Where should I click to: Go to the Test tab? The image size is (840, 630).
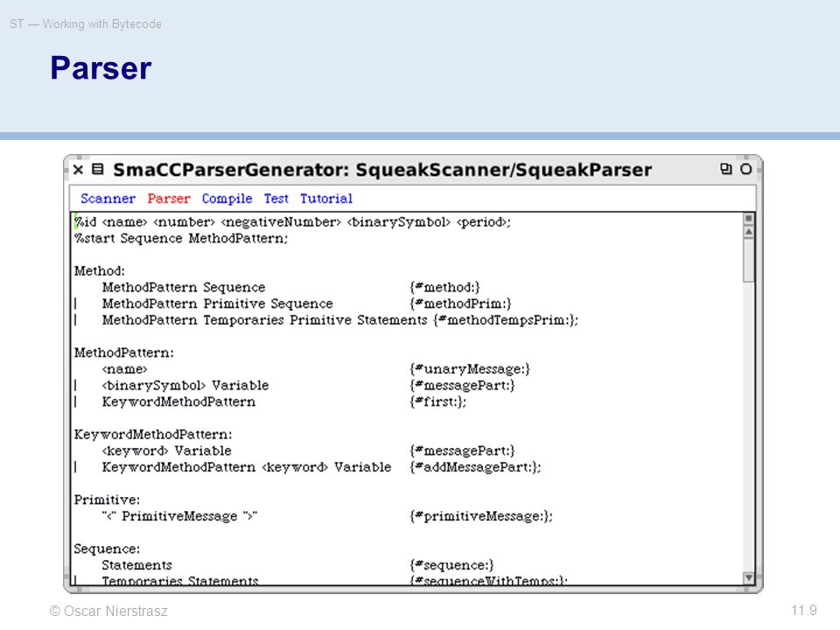click(276, 199)
